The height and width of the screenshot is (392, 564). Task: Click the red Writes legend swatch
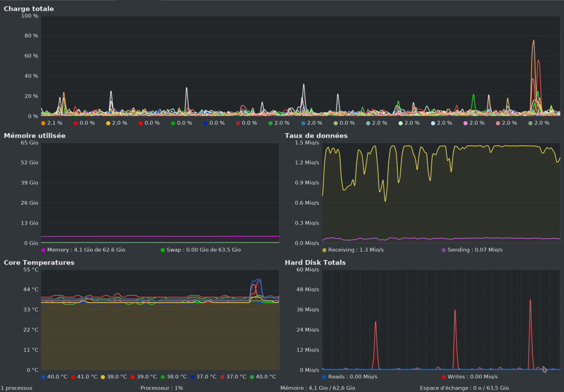pos(443,377)
